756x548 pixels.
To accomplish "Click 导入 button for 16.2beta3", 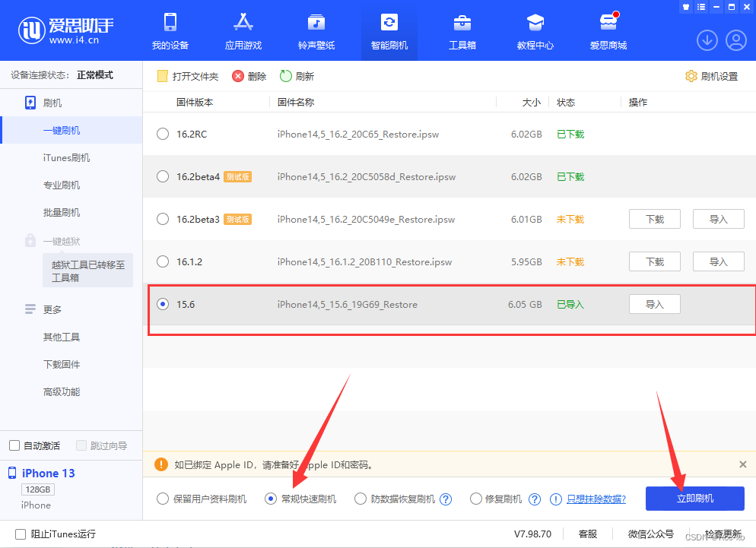I will (x=719, y=220).
